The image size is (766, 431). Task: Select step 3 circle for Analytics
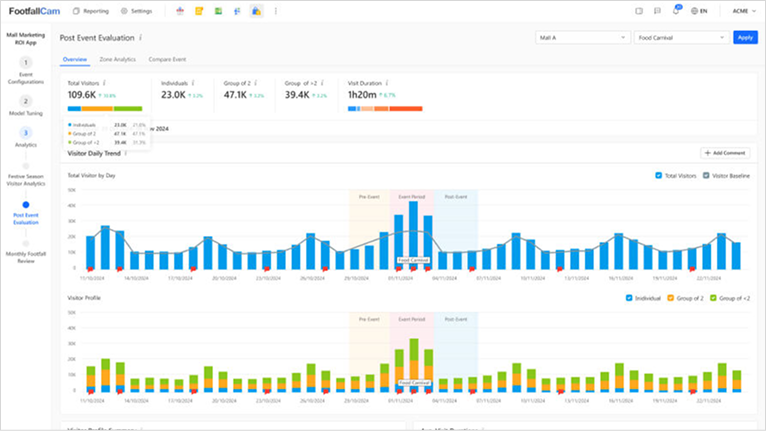(x=25, y=133)
